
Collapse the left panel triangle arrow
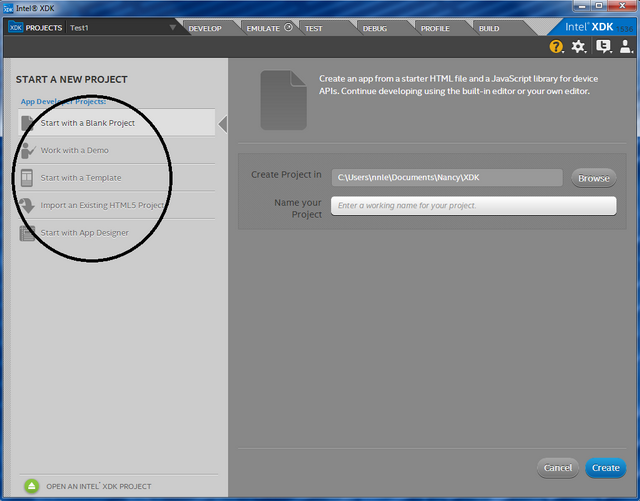223,124
